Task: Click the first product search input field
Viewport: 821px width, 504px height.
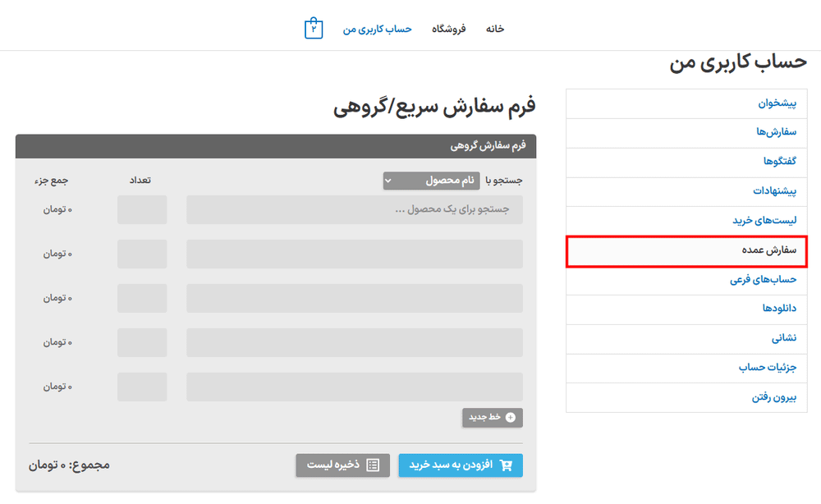Action: 355,209
